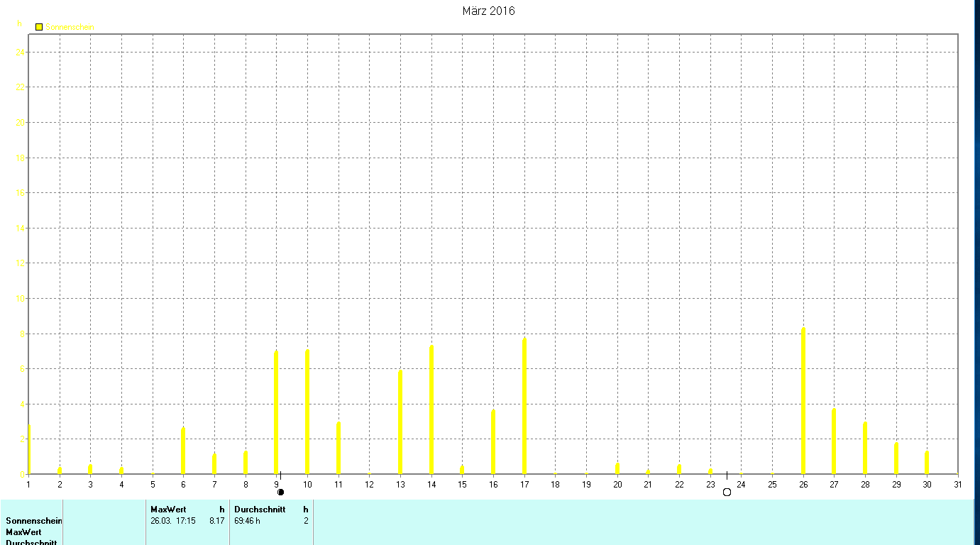This screenshot has height=545, width=980.
Task: Click the Sonnenschein legend label
Action: point(70,27)
